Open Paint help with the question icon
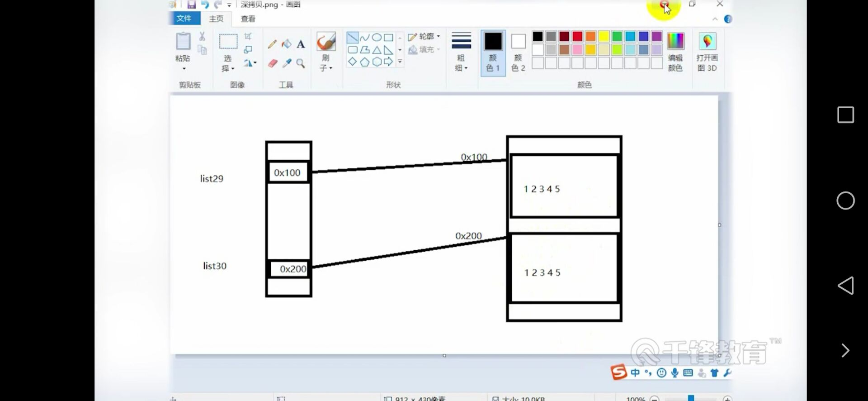Viewport: 868px width, 401px height. click(728, 19)
